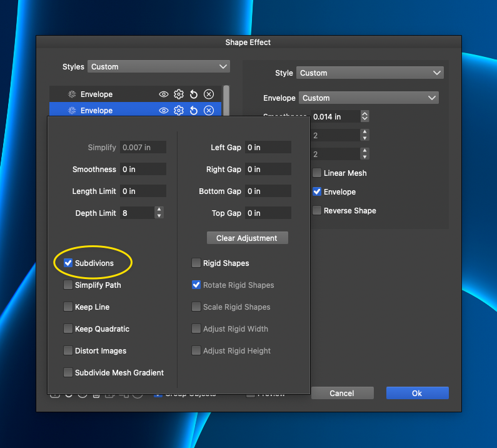Image resolution: width=497 pixels, height=448 pixels.
Task: Click the Ok button
Action: pyautogui.click(x=417, y=393)
